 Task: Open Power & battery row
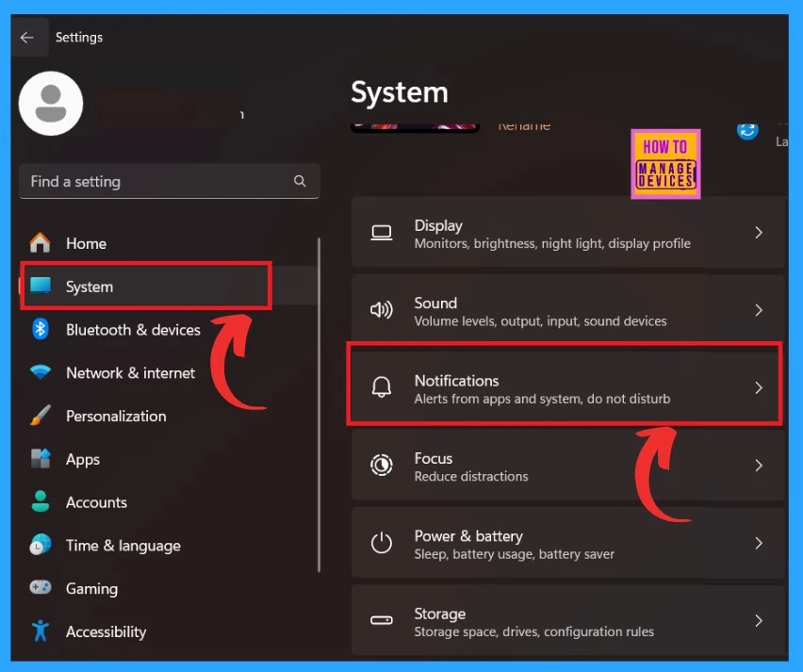click(x=568, y=543)
